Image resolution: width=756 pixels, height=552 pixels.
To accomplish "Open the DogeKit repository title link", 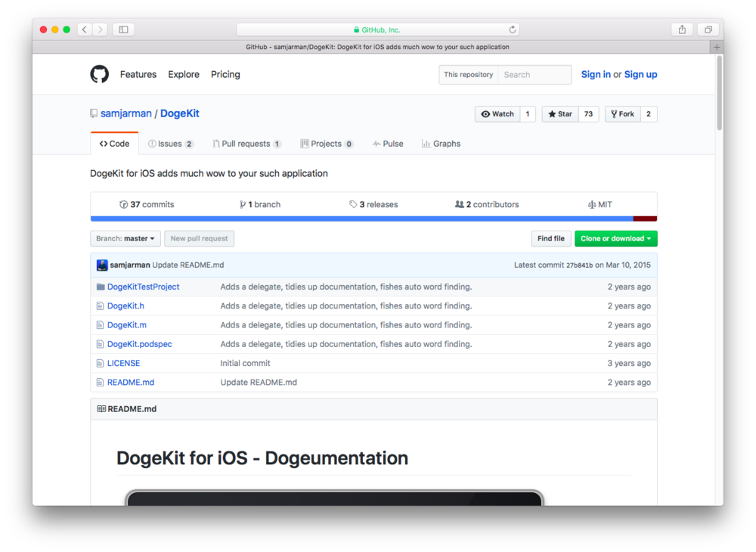I will 180,113.
